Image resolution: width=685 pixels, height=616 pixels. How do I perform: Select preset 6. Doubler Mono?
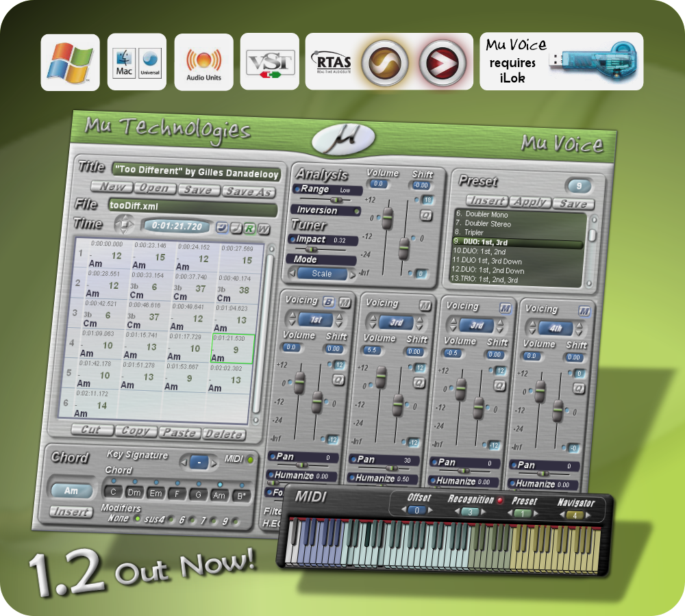482,214
